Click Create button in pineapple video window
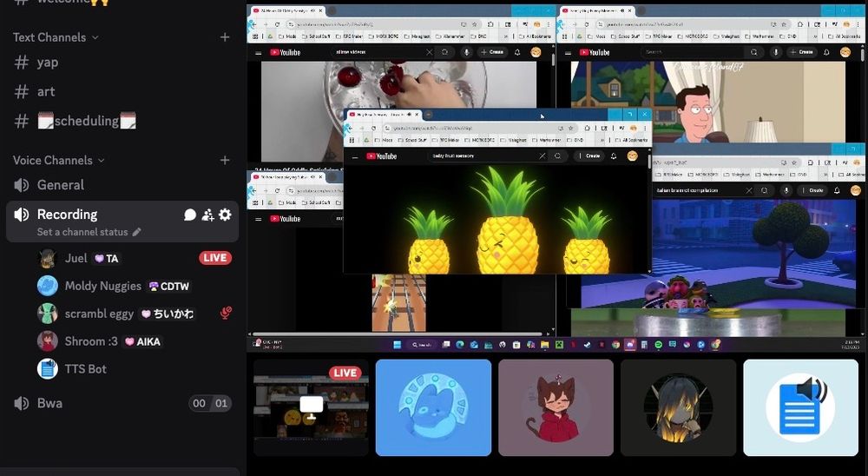868x476 pixels. 589,156
